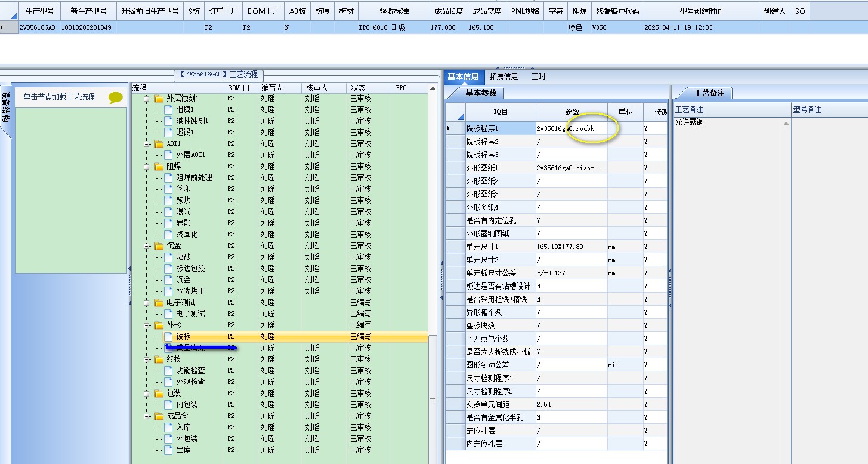
Task: Collapse the 终检 tree node
Action: [147, 359]
